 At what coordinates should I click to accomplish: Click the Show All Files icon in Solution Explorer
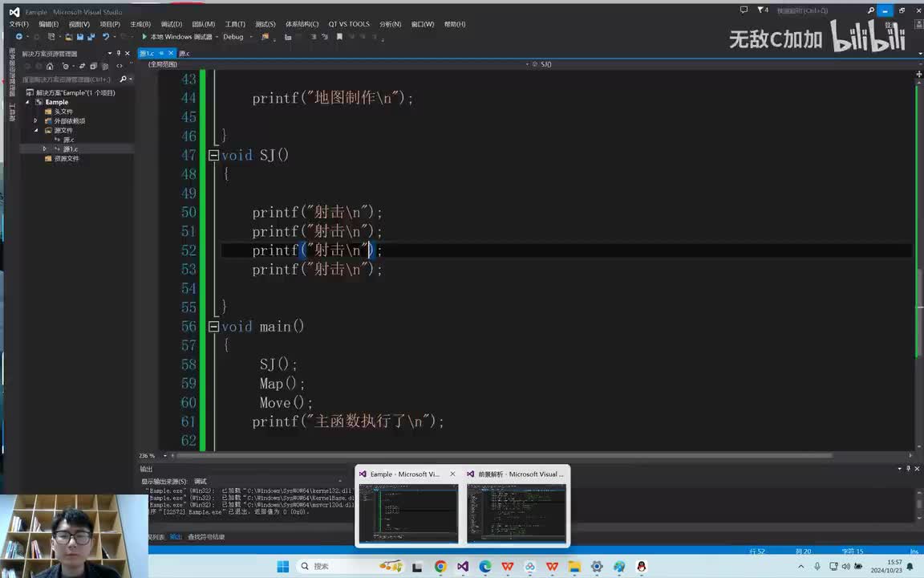pyautogui.click(x=105, y=66)
